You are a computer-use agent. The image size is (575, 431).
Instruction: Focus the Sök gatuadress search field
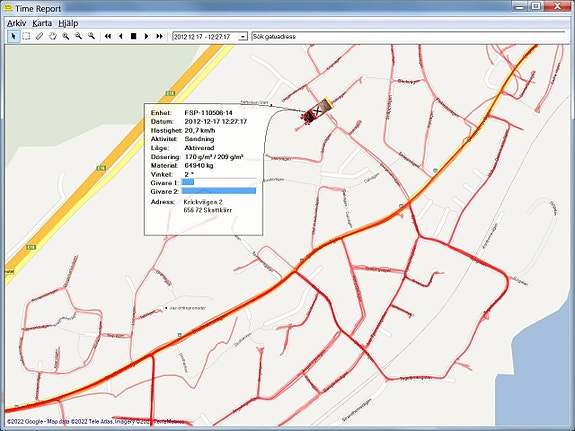408,37
